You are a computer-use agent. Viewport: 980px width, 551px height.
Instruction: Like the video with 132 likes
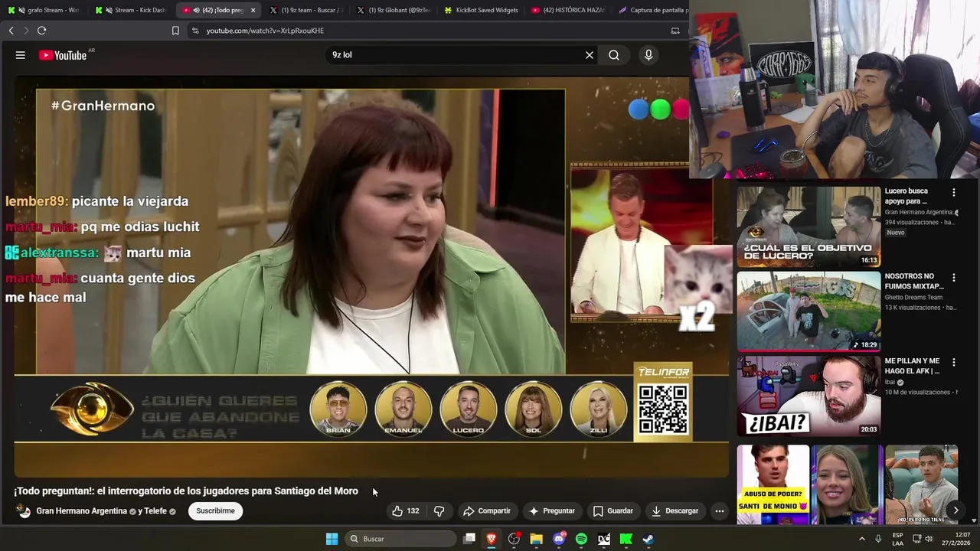406,510
